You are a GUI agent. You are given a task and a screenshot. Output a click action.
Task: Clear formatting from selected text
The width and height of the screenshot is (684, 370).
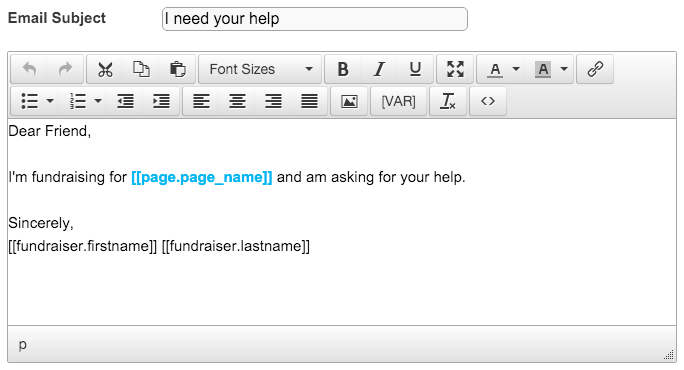coord(448,101)
